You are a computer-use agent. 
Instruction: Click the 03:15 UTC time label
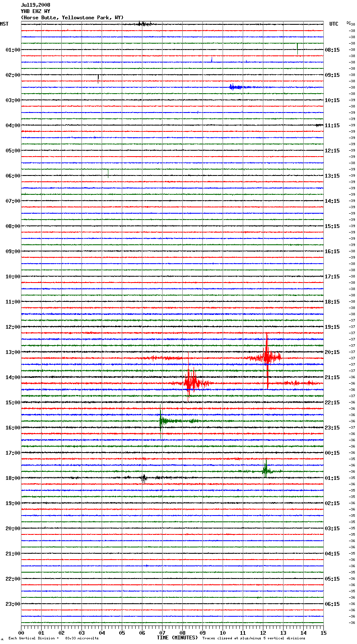coord(332,529)
